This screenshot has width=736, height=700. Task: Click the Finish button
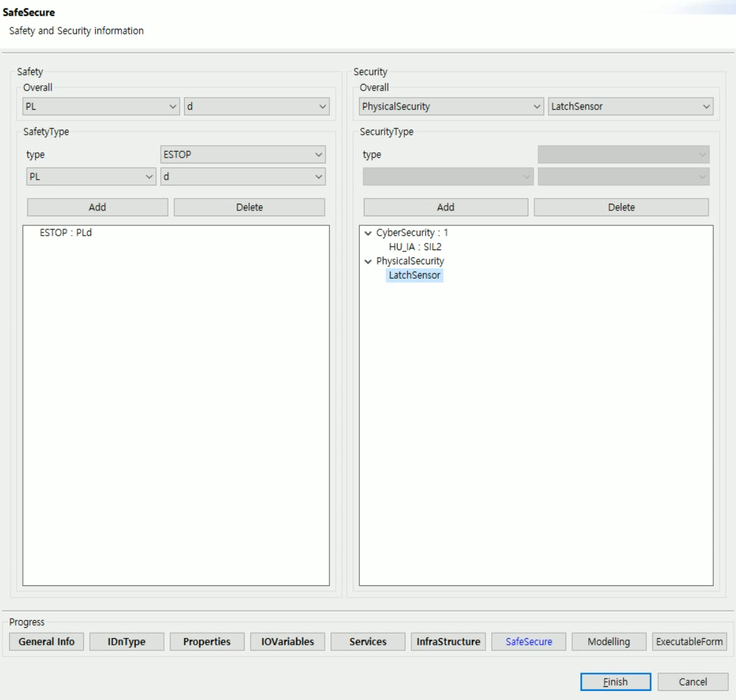point(614,682)
